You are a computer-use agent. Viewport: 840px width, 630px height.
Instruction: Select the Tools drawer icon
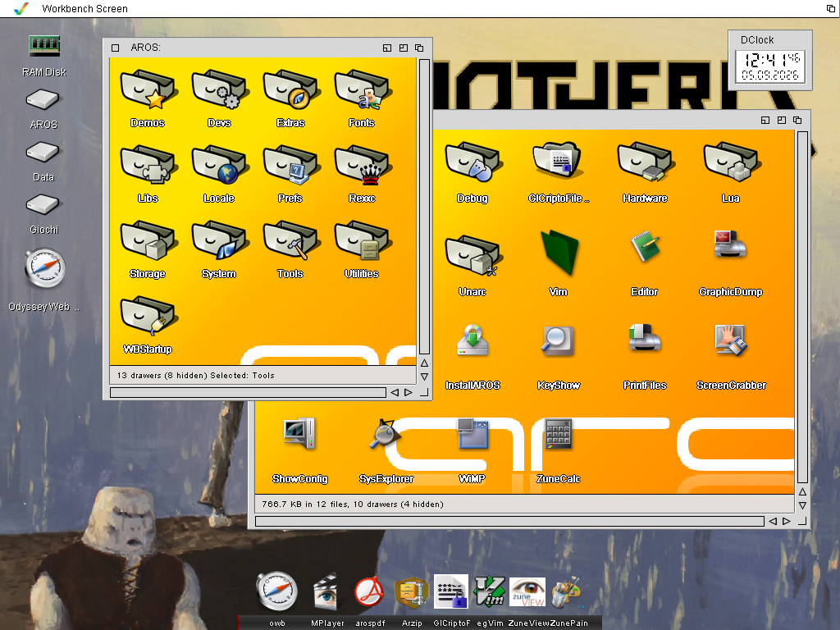click(290, 240)
